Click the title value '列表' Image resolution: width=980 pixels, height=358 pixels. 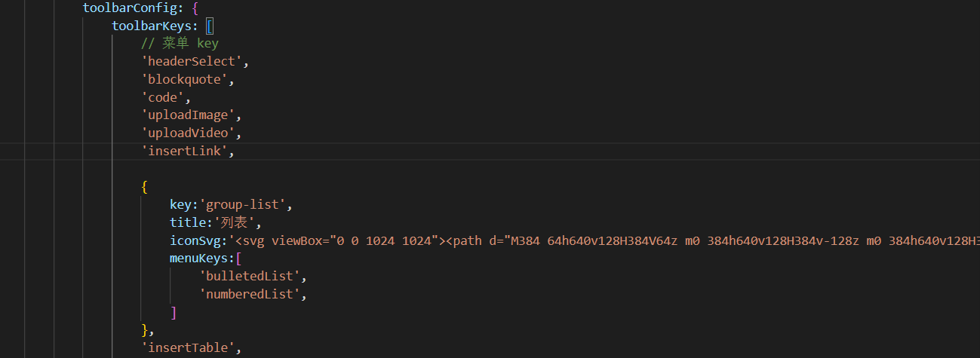[235, 222]
